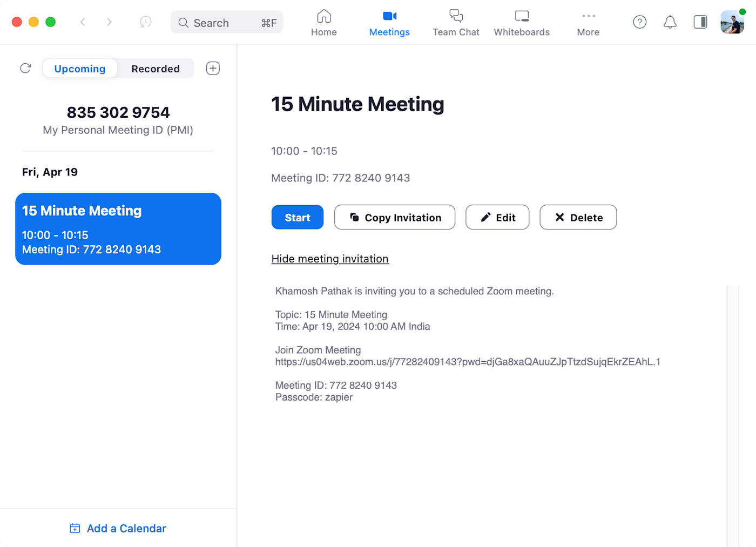Click the 'Meeting ID: 772 8240 9143' detail line
The image size is (756, 547).
[341, 178]
